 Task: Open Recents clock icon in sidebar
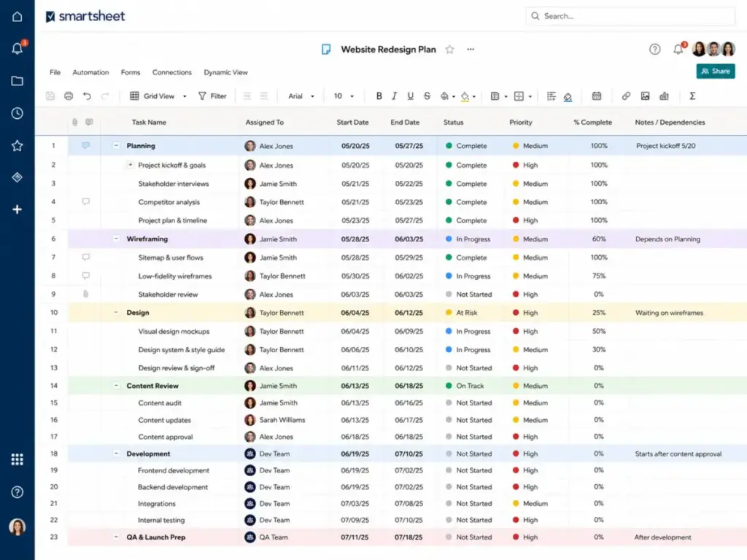click(18, 113)
